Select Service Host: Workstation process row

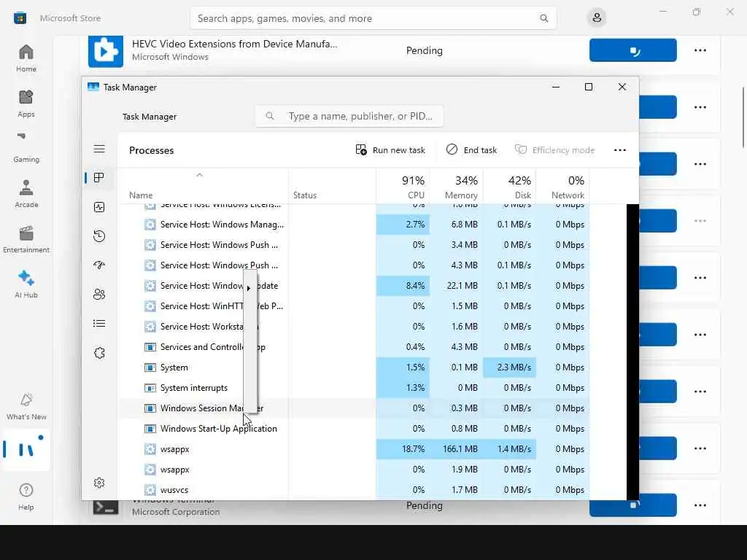(354, 327)
